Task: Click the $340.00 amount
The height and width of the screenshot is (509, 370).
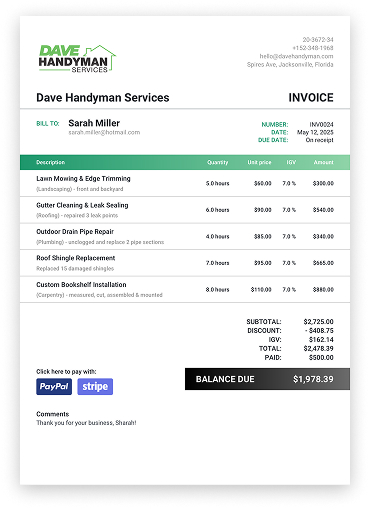Action: [x=323, y=236]
